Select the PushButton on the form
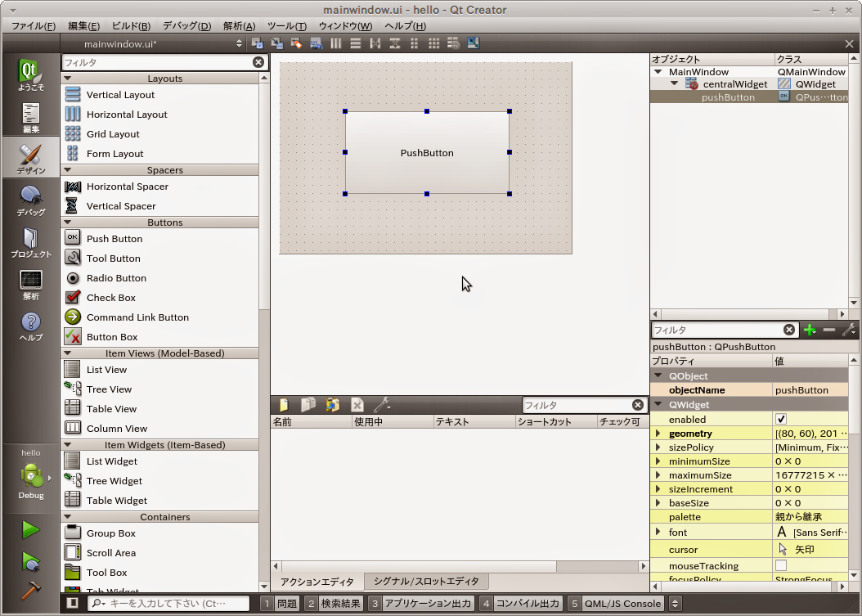The height and width of the screenshot is (616, 862). pyautogui.click(x=427, y=153)
